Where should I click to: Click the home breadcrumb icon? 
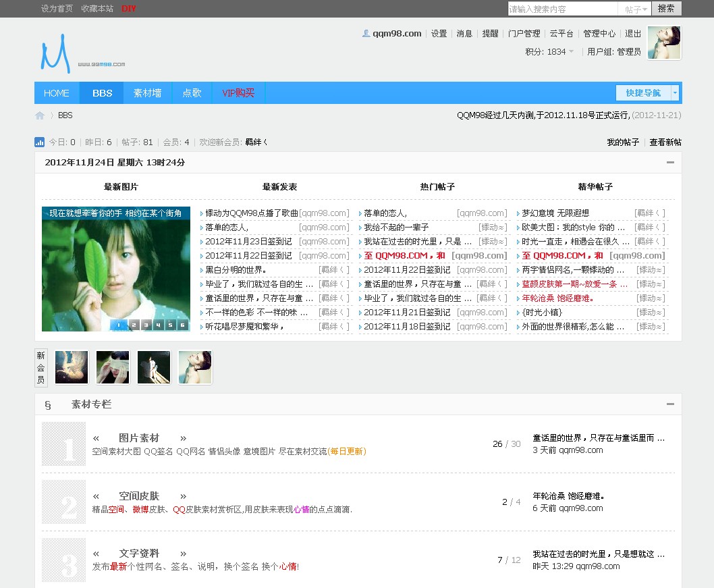(x=40, y=115)
